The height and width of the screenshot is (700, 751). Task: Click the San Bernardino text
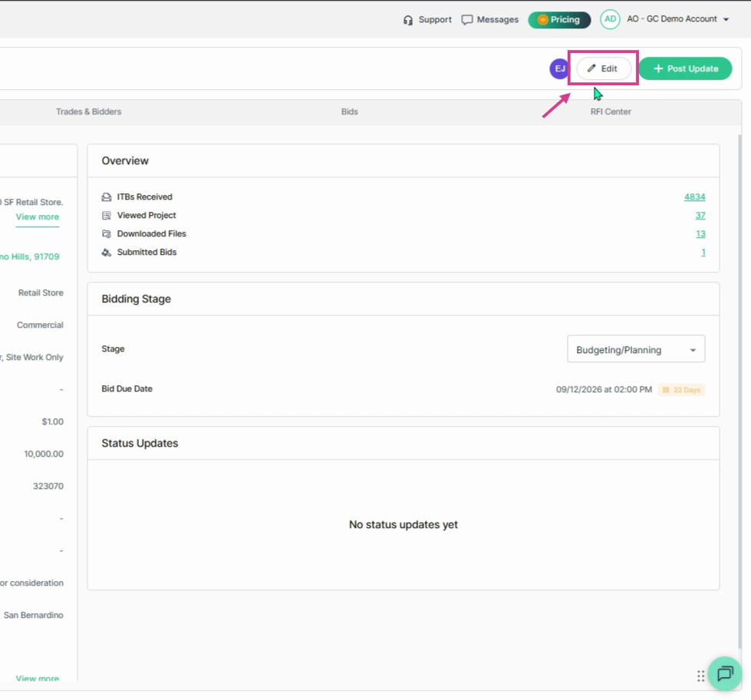click(x=34, y=616)
